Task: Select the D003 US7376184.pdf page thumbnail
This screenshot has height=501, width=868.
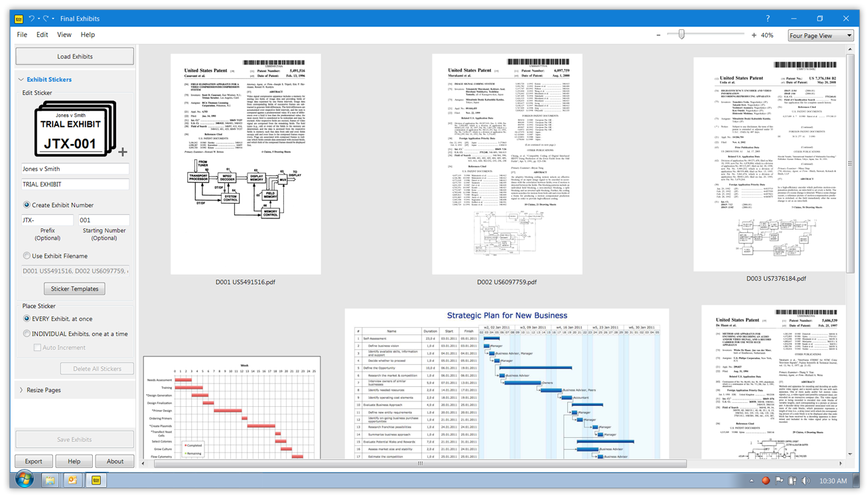Action: point(770,164)
